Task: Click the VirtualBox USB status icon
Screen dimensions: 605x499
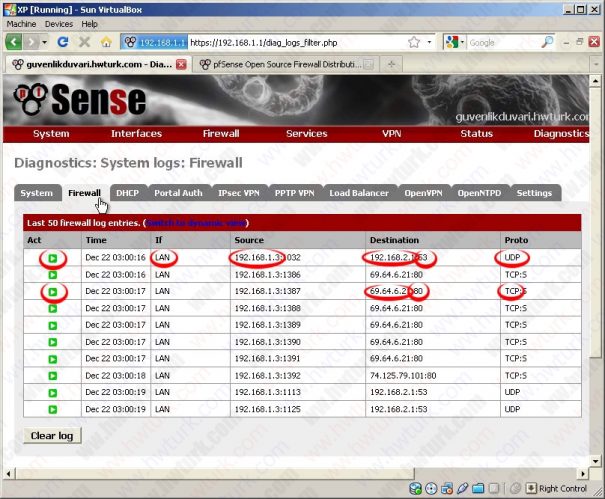Action: click(x=462, y=489)
